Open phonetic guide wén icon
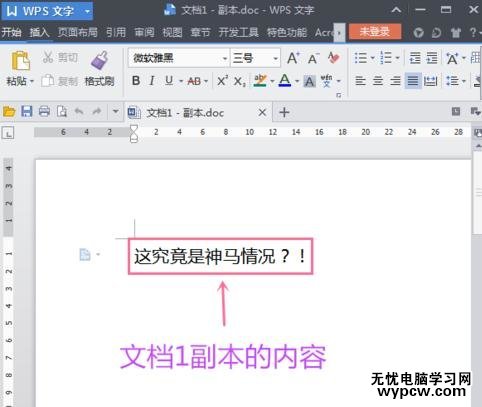482x407 pixels. 326,81
